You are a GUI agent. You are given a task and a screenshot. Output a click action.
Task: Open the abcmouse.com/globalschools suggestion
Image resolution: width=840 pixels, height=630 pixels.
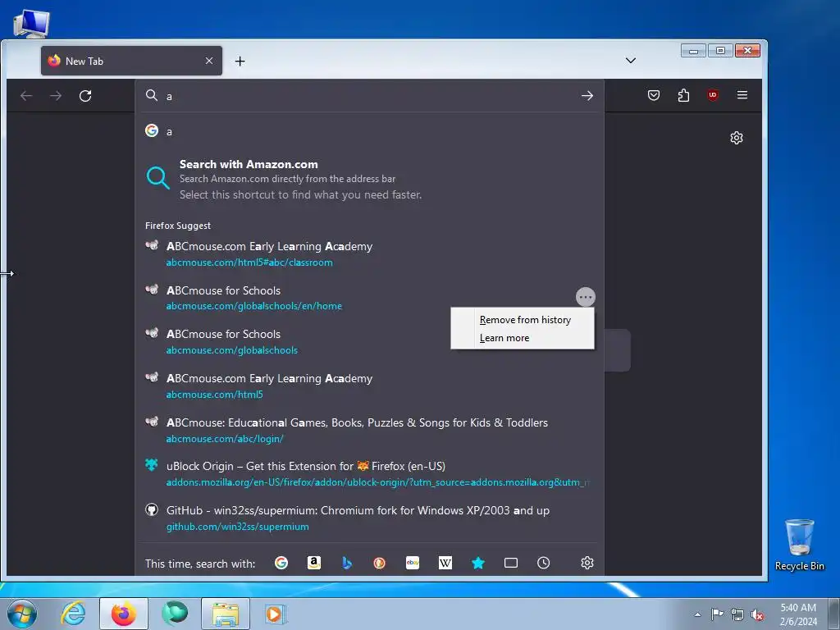tap(370, 342)
